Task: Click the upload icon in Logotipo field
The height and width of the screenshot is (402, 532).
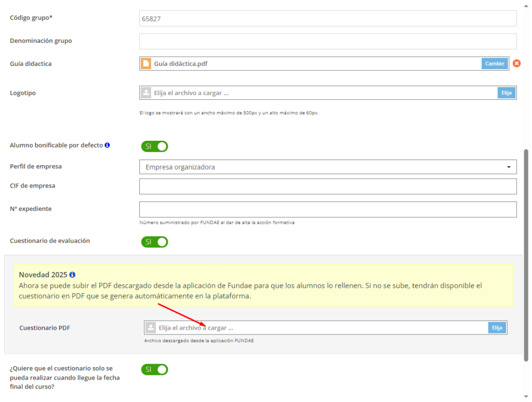Action: click(x=146, y=93)
